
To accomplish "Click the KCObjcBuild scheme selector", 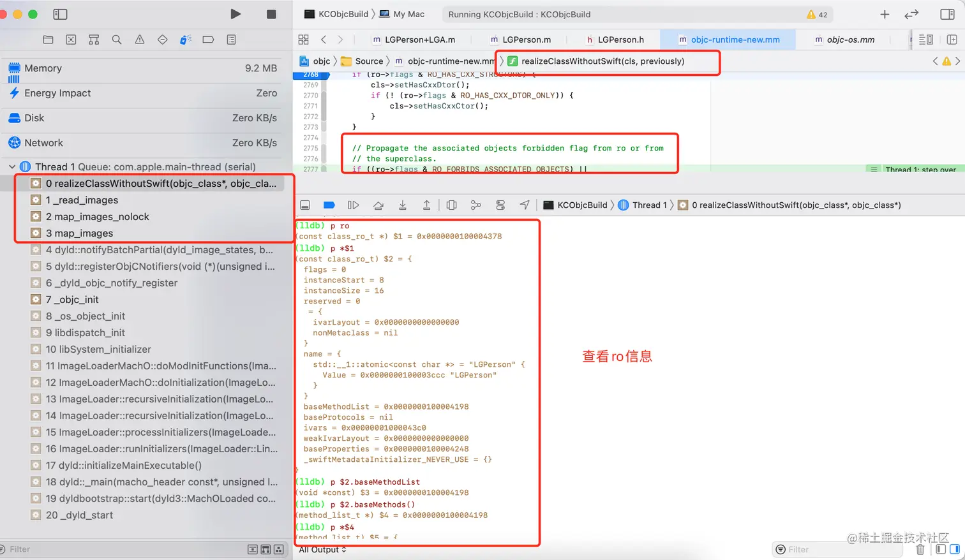I will tap(336, 14).
